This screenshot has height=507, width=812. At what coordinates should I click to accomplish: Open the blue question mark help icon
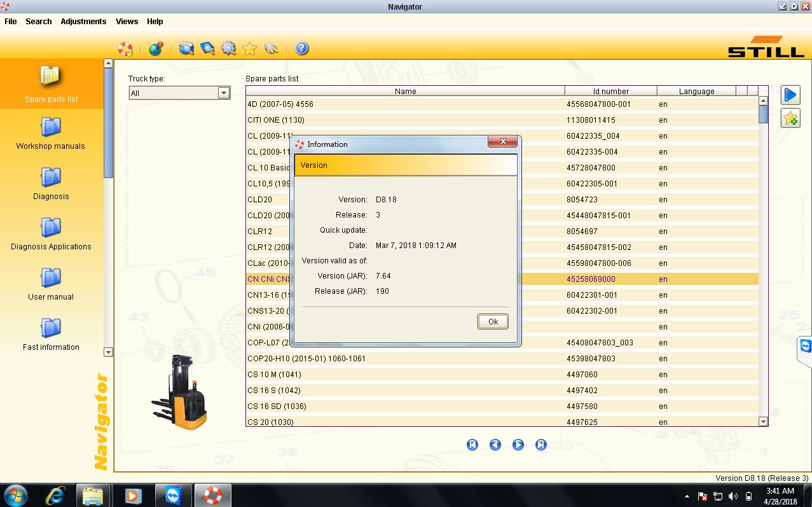(302, 48)
